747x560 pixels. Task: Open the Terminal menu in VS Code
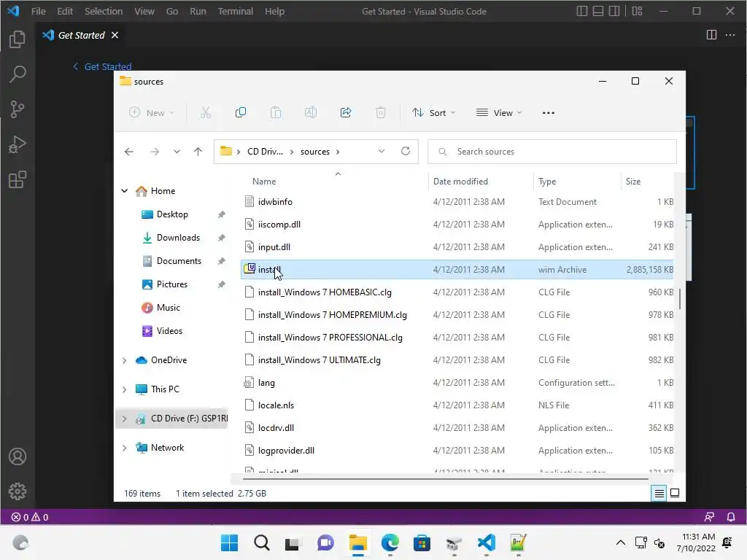coord(236,11)
